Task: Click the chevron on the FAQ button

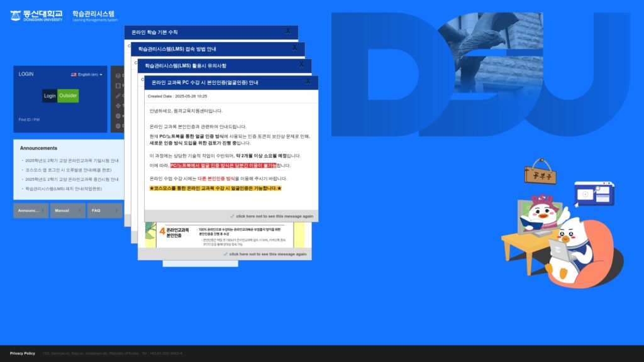Action: [117, 211]
